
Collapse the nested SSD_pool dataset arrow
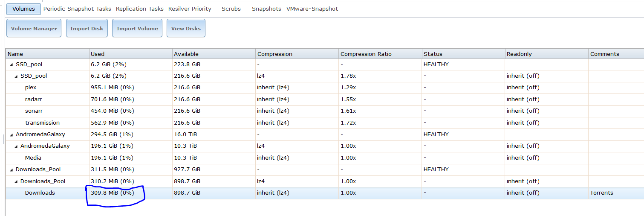[x=16, y=76]
